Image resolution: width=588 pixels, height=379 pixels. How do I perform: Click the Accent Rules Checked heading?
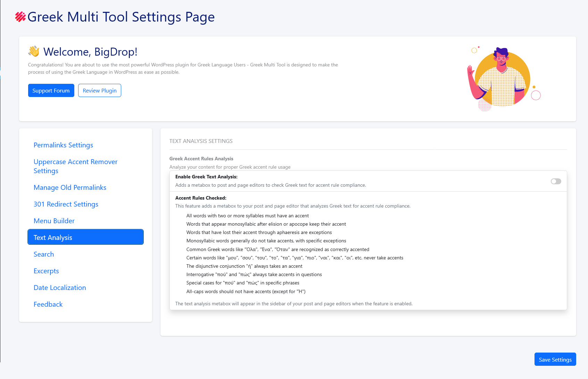pyautogui.click(x=201, y=198)
